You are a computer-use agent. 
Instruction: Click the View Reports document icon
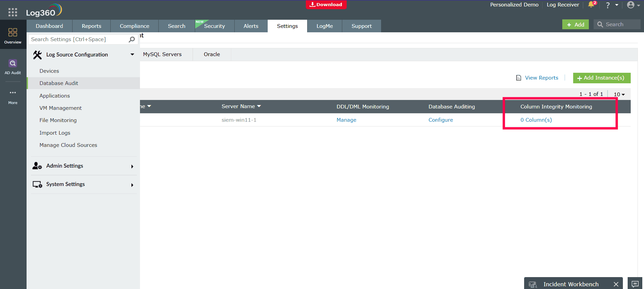tap(519, 78)
